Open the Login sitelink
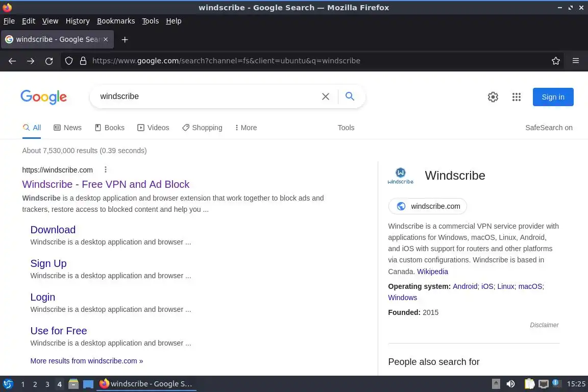This screenshot has height=392, width=588. [x=43, y=297]
